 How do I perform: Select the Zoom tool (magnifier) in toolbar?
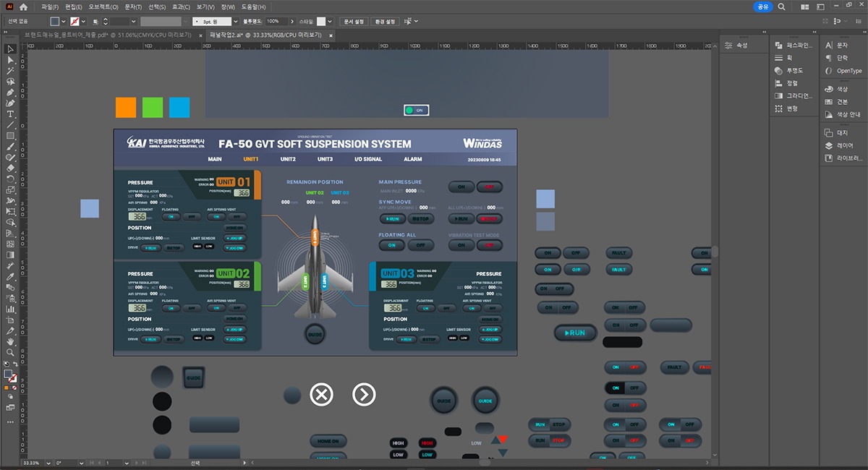click(x=11, y=352)
